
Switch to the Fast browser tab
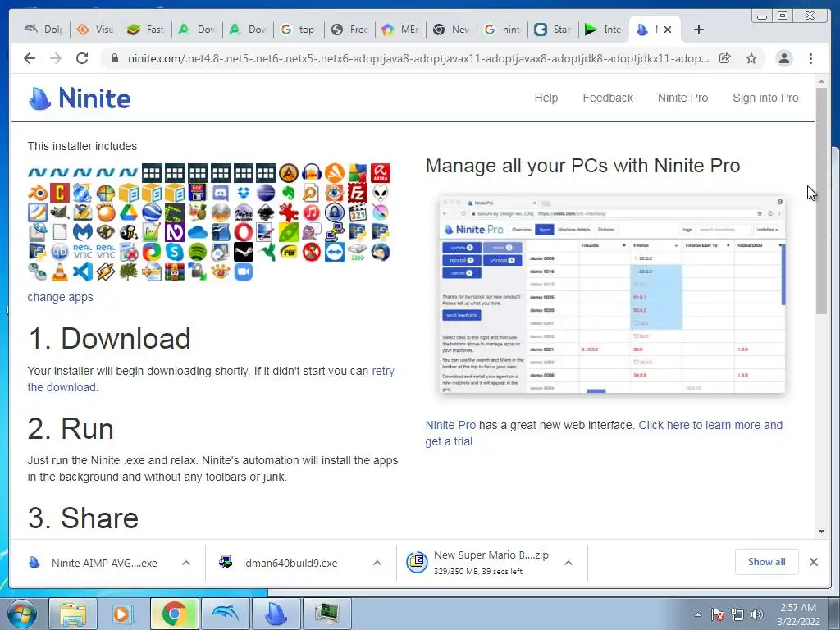point(146,30)
